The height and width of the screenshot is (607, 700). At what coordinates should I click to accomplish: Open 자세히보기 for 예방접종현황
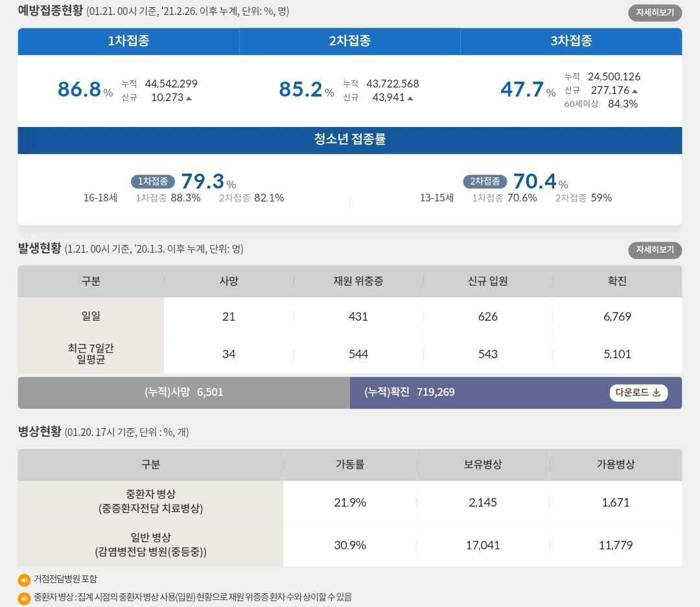point(655,12)
